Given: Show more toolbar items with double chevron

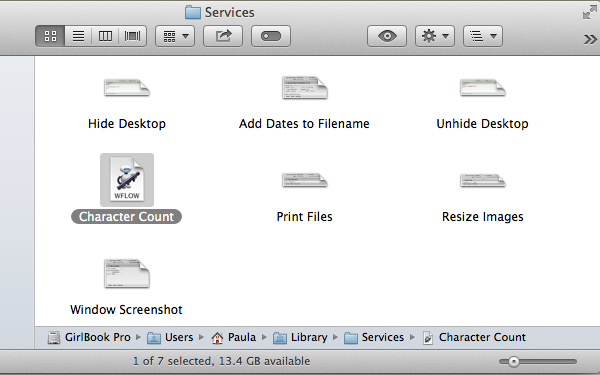Looking at the screenshot, I should pos(590,39).
